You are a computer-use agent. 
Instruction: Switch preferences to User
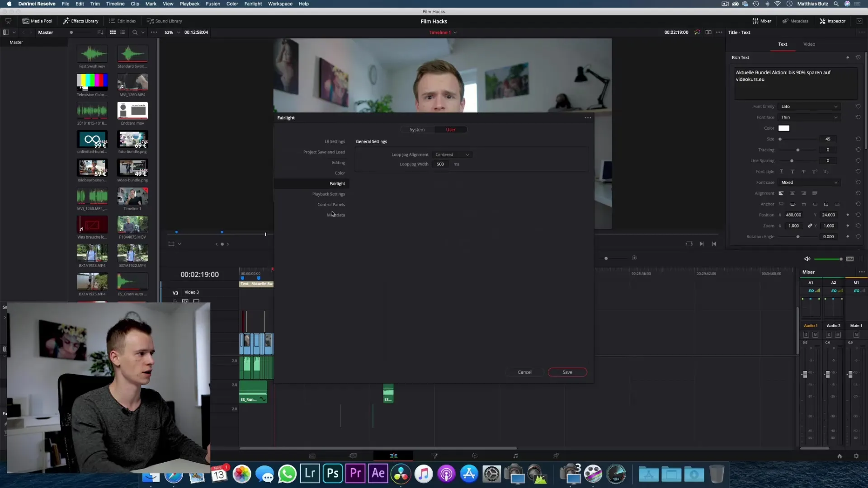tap(451, 130)
